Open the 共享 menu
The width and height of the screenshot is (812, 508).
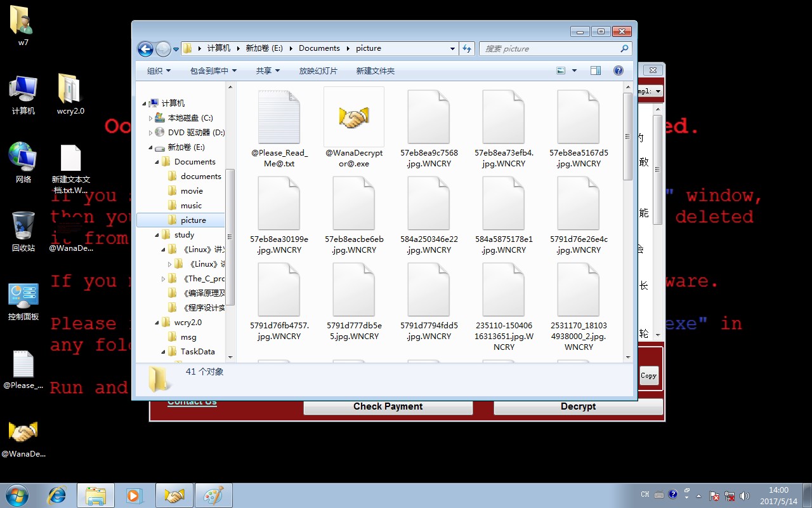click(266, 70)
